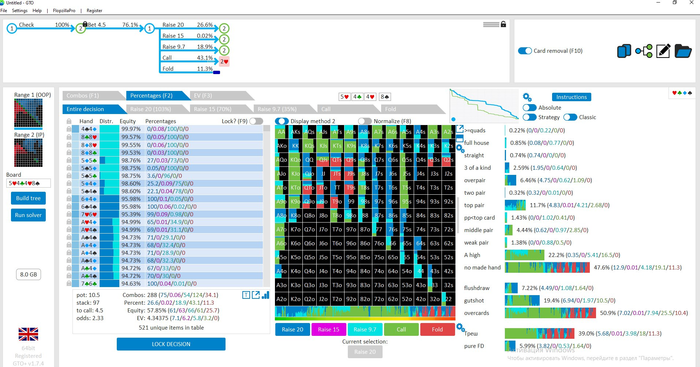Click the lock icon of the 99.97% equity row
The width and height of the screenshot is (700, 367).
pyautogui.click(x=69, y=129)
